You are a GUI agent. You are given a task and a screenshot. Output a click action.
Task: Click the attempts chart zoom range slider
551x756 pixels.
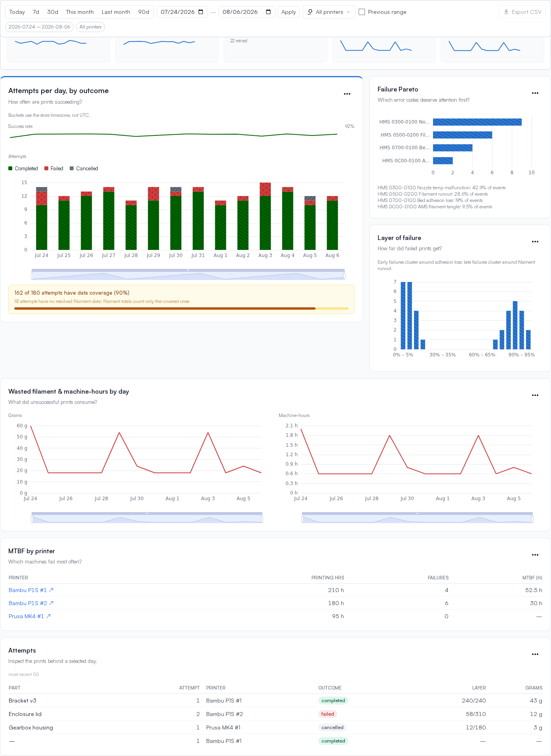coord(188,274)
